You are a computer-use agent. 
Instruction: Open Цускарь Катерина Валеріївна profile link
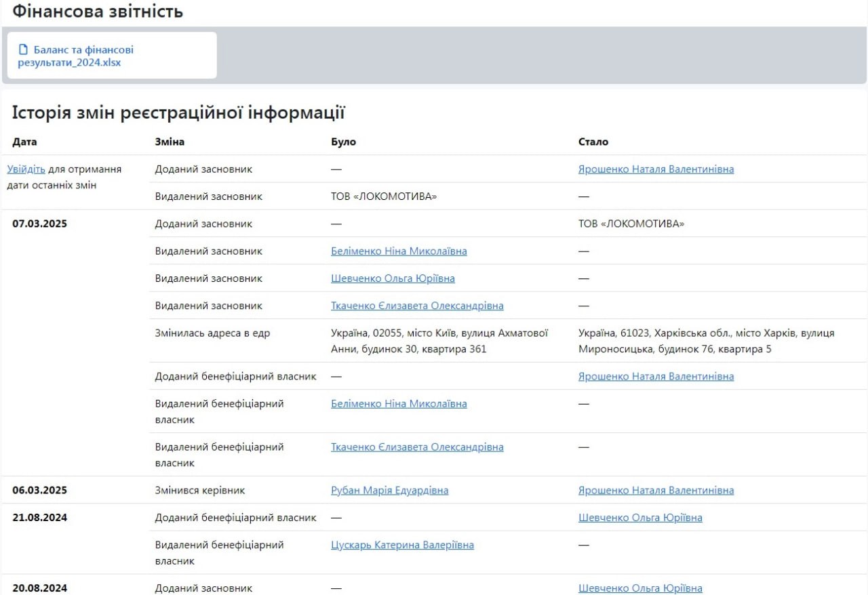402,545
